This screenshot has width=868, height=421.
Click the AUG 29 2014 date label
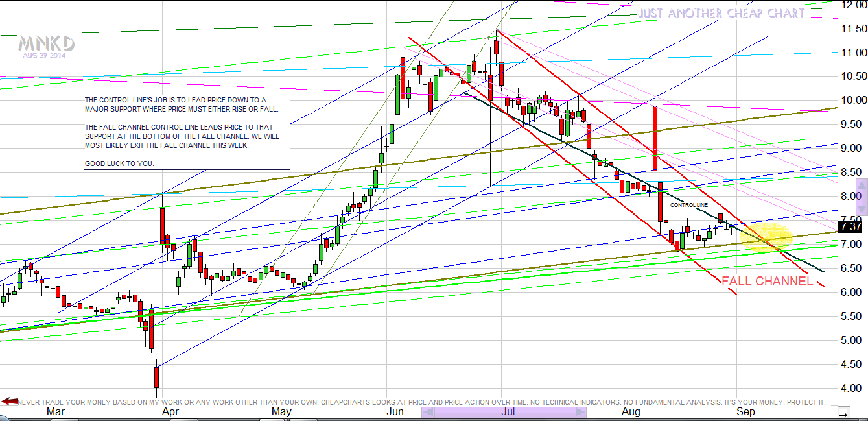[x=44, y=56]
